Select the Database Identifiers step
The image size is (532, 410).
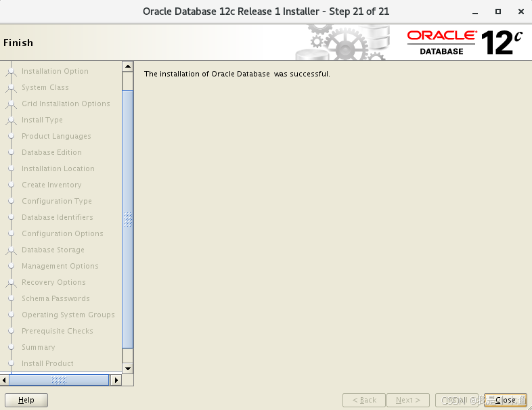coord(58,217)
